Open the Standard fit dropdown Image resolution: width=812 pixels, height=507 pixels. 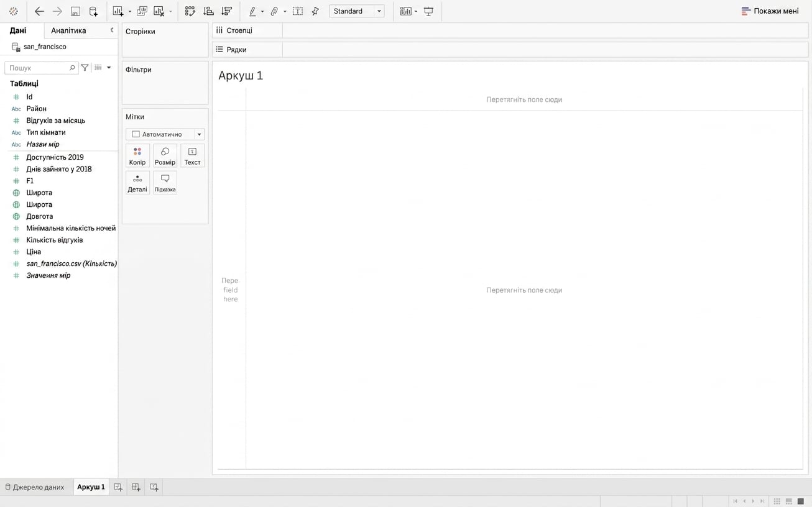[357, 11]
